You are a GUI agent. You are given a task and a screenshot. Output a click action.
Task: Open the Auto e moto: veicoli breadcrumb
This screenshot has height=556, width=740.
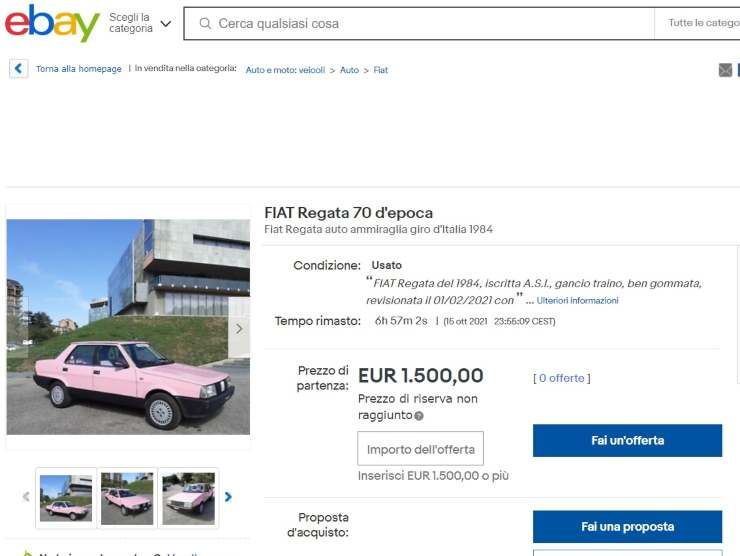coord(285,70)
